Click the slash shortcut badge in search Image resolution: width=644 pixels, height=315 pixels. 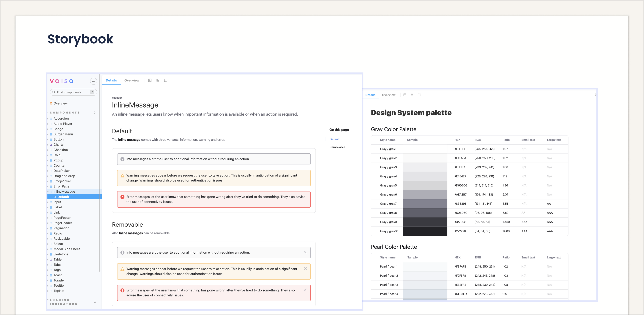tap(92, 92)
